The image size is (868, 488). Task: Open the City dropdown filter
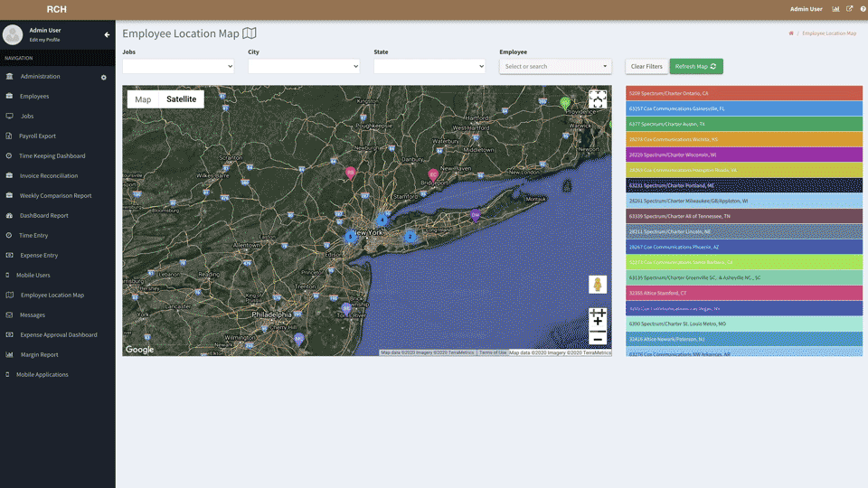click(x=304, y=66)
